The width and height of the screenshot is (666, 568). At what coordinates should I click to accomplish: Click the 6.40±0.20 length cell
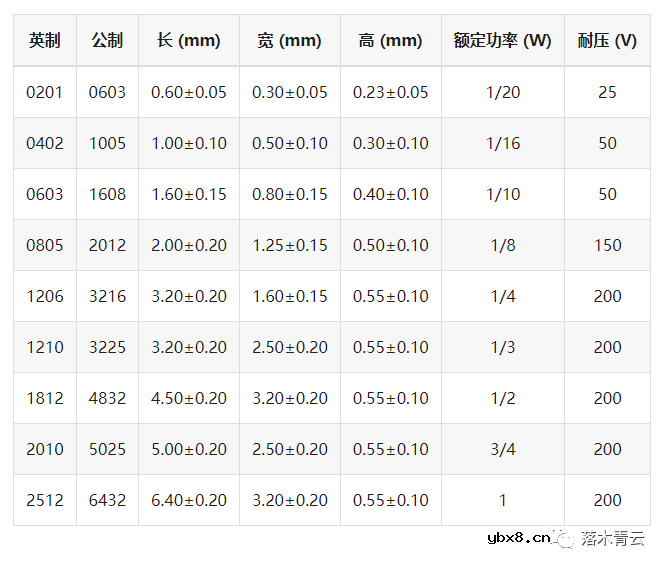pos(189,500)
